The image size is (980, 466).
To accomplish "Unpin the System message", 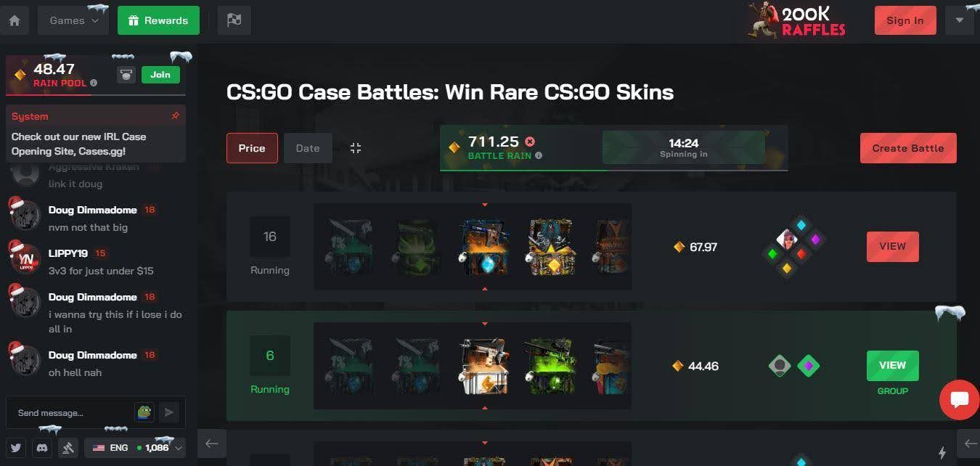I will (x=174, y=116).
